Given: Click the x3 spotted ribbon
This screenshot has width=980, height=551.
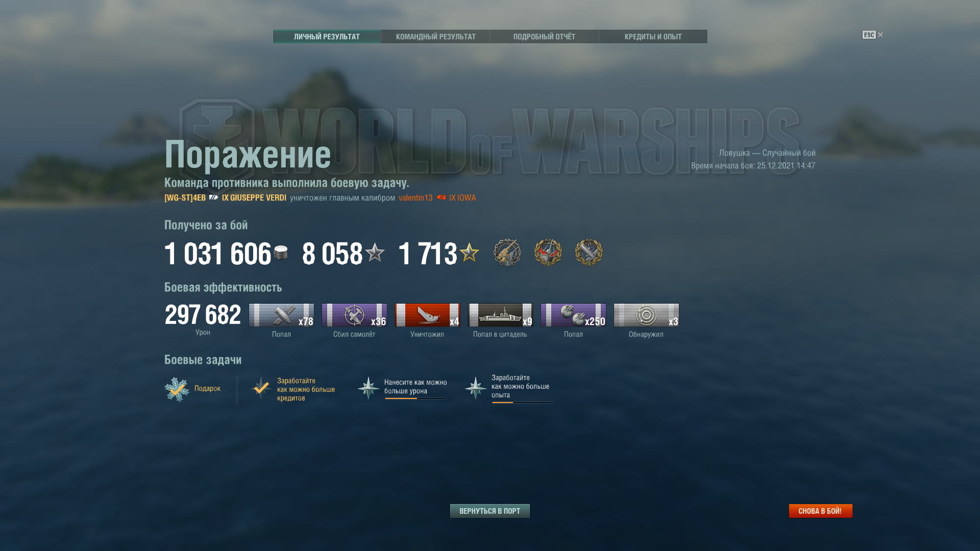Looking at the screenshot, I should tap(646, 315).
